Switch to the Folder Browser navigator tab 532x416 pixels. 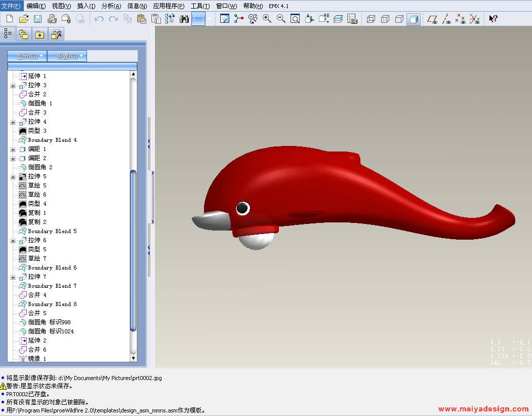[x=23, y=34]
